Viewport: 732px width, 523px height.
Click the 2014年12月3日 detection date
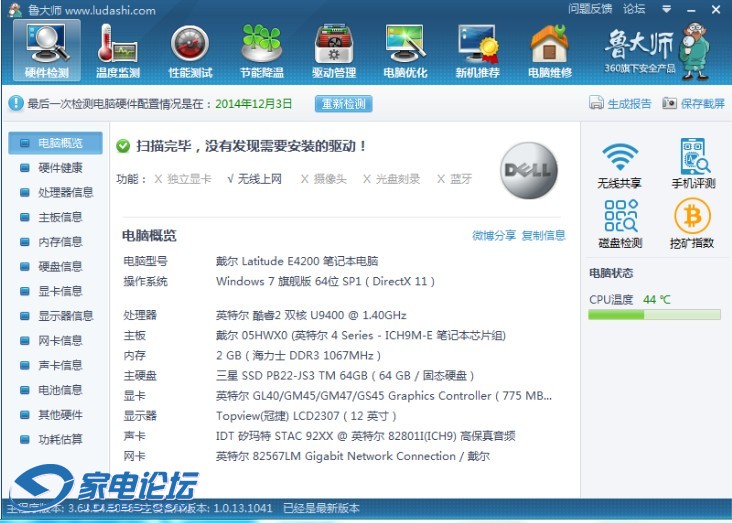pos(253,104)
